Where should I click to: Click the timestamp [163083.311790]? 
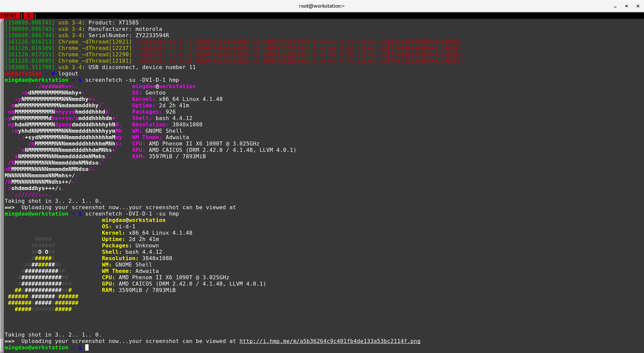(30, 67)
